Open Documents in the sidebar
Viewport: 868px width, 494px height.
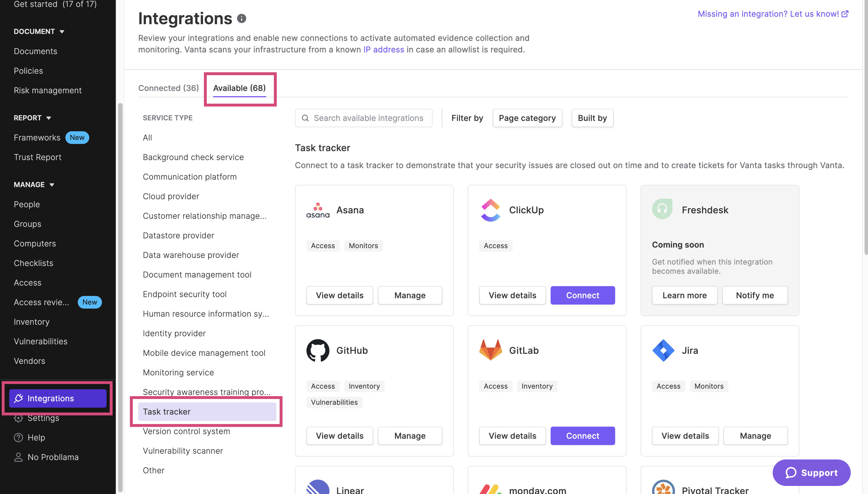[35, 51]
